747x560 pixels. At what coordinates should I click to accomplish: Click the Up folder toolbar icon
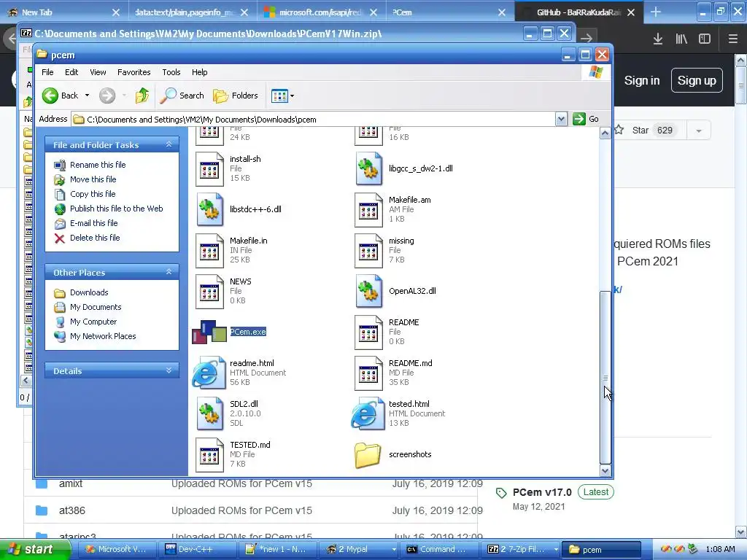(142, 96)
